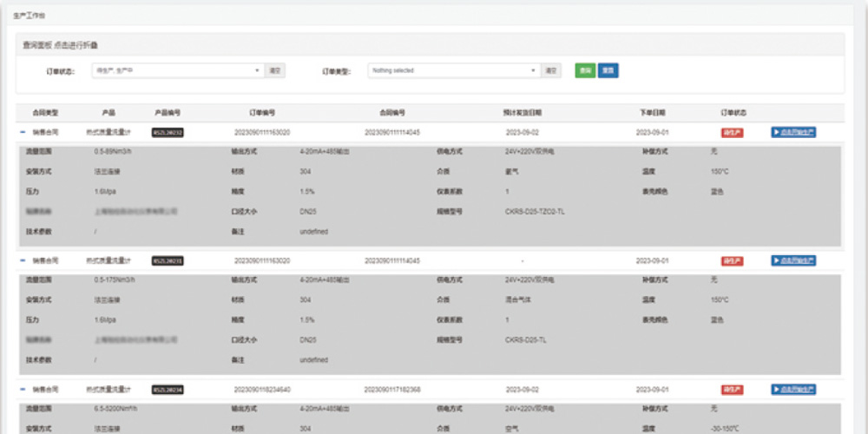
Task: Fold the 查询面板 query panel header
Action: pyautogui.click(x=60, y=45)
